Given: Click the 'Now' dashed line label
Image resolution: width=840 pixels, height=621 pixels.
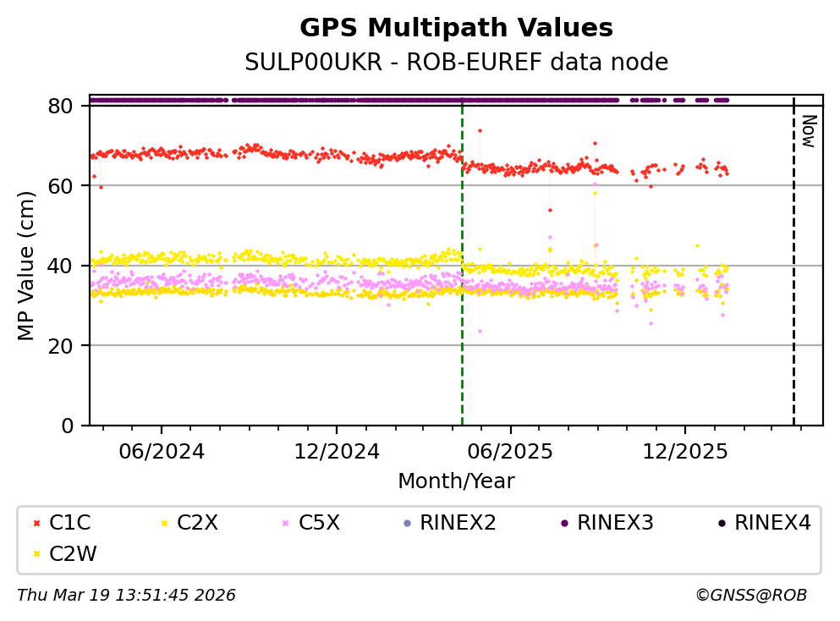Looking at the screenshot, I should tap(808, 131).
